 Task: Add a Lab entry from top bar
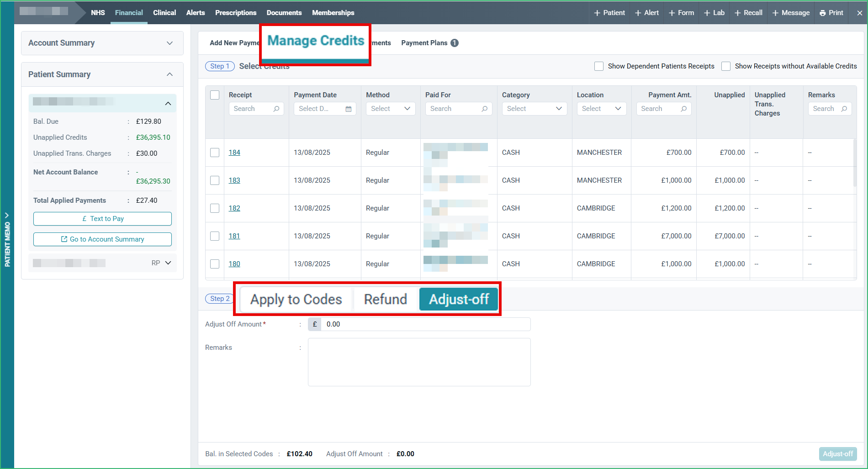[x=715, y=13]
